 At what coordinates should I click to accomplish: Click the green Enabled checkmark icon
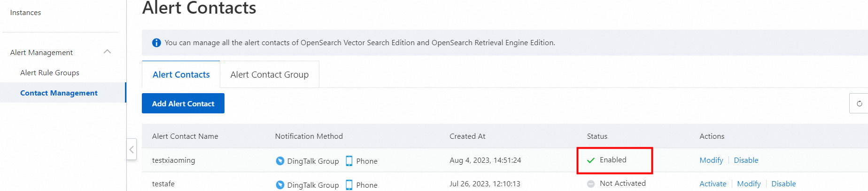click(591, 160)
